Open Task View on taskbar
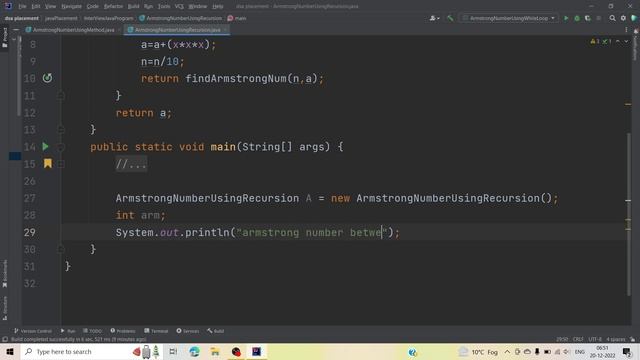Viewport: 640px width, 360px height. click(x=173, y=351)
